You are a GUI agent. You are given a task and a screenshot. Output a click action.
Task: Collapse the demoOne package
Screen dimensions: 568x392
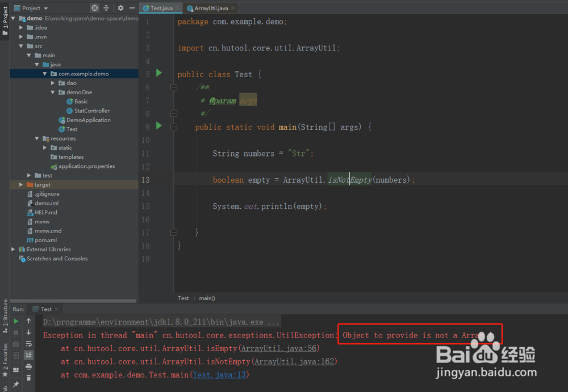(x=53, y=92)
